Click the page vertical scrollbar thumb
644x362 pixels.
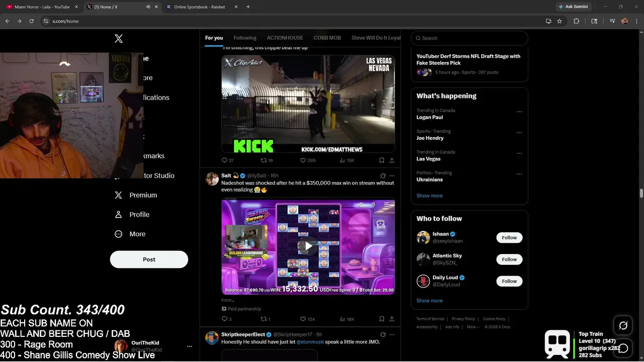point(641,194)
